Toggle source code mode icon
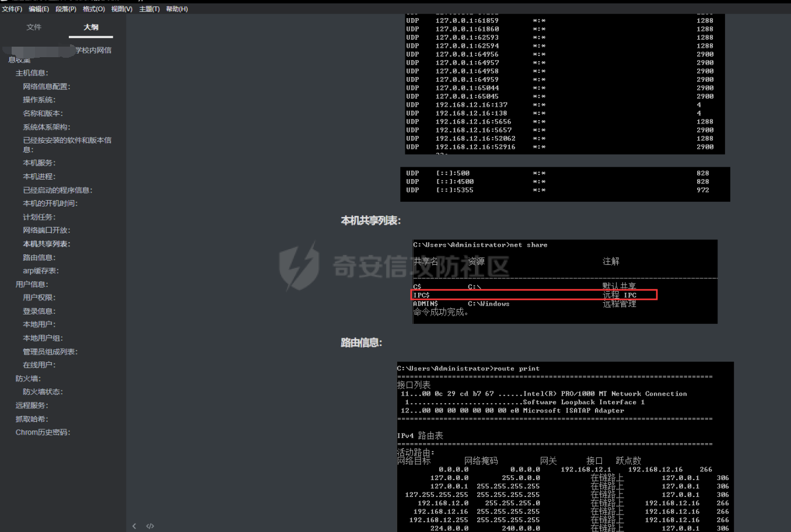This screenshot has height=532, width=791. point(150,526)
